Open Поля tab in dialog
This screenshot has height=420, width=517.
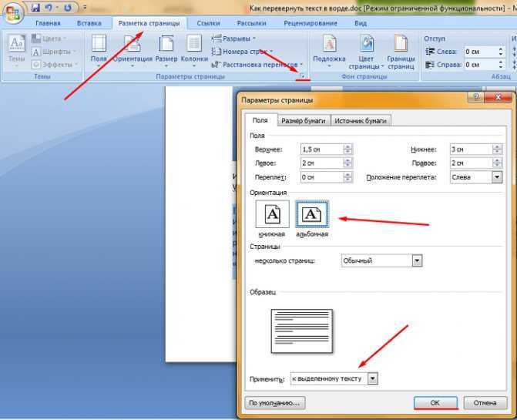(x=260, y=120)
